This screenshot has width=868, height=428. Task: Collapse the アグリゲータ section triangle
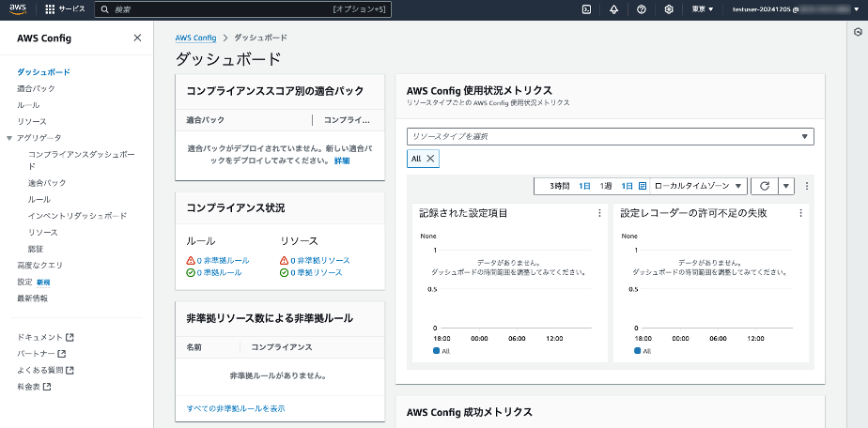[9, 138]
